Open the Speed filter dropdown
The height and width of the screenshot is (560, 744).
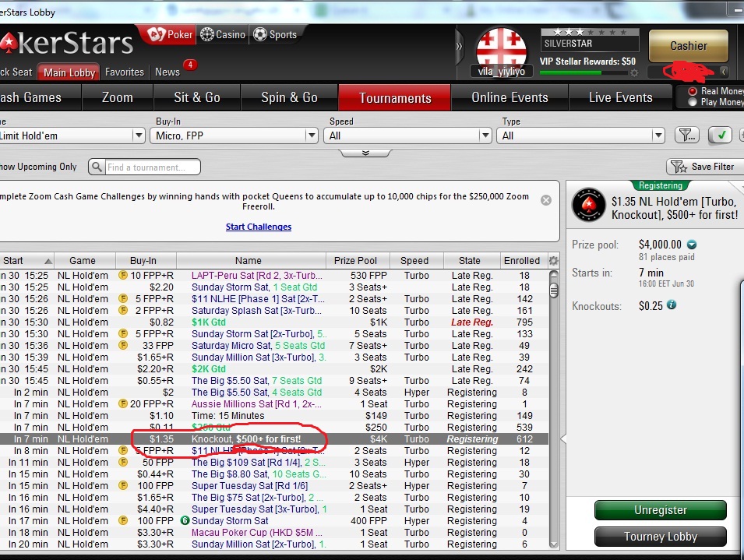[407, 136]
